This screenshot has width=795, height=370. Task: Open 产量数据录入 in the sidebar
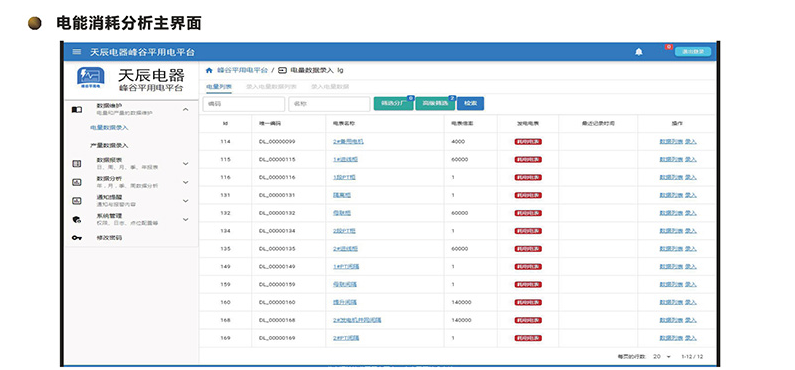click(x=109, y=145)
